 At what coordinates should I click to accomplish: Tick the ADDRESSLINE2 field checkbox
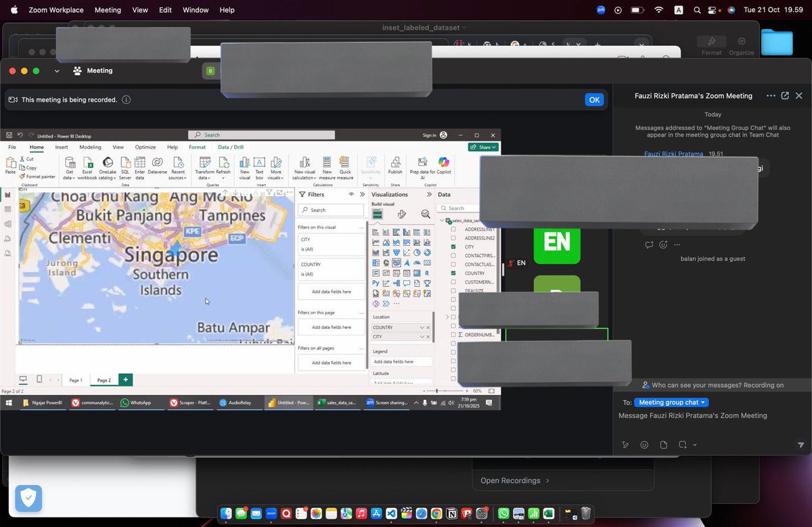(453, 239)
